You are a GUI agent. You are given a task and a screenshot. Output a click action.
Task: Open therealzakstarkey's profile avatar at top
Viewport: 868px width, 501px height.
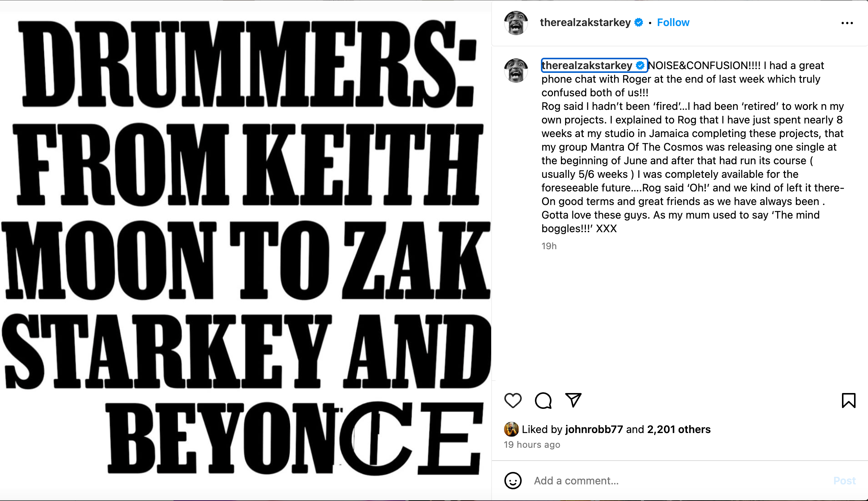click(516, 22)
